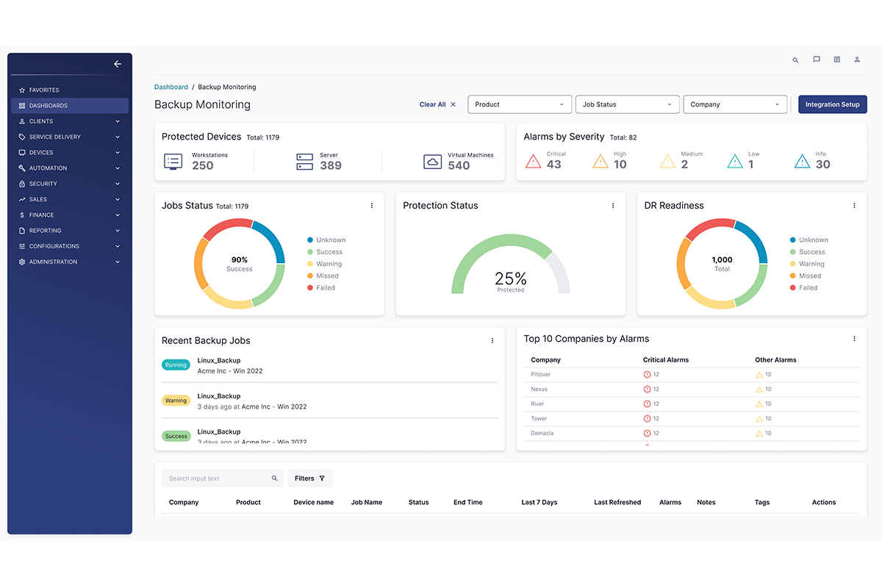
Task: Open Recent Backup Jobs options menu
Action: pos(492,341)
